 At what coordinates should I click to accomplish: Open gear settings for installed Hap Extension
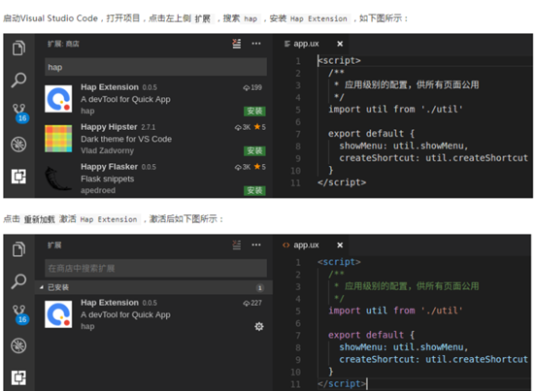coord(259,327)
